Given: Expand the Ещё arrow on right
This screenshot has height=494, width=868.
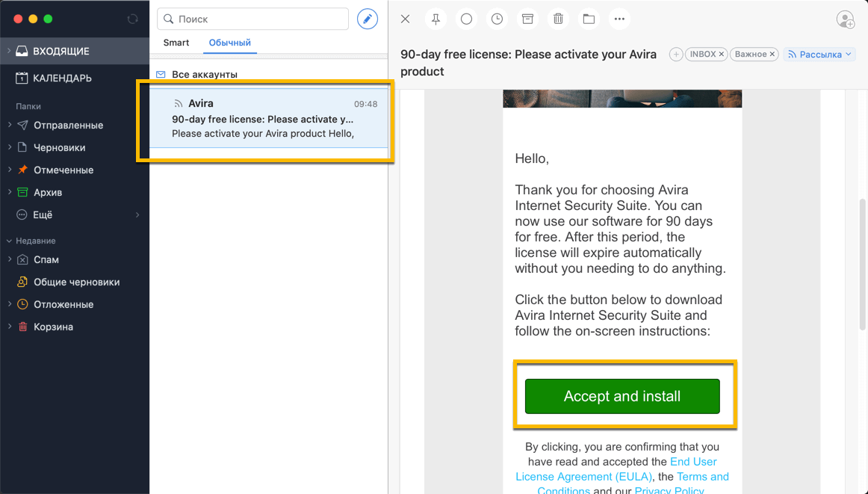Looking at the screenshot, I should click(x=137, y=215).
